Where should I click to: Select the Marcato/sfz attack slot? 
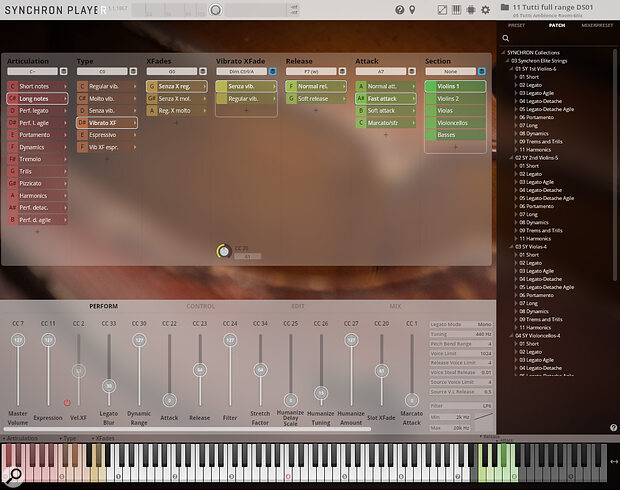386,123
